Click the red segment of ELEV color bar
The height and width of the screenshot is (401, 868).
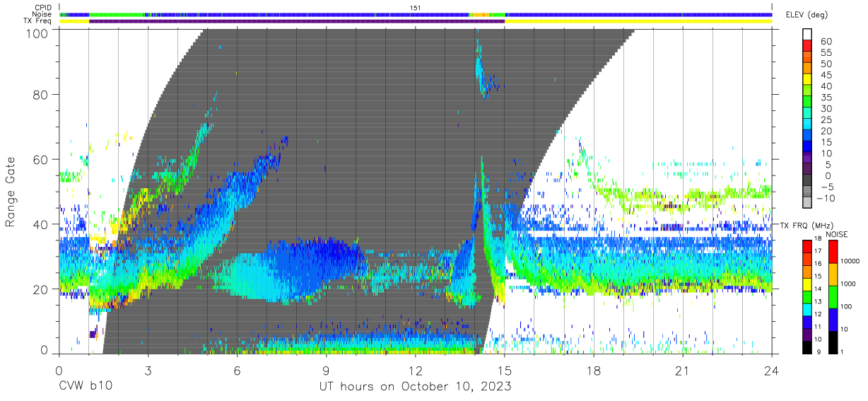point(807,47)
